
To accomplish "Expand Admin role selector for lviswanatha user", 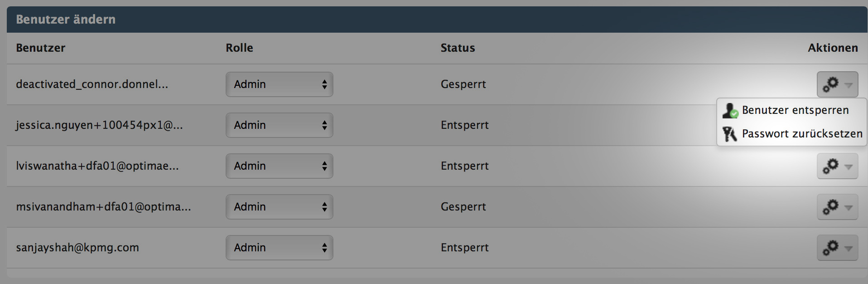I will coord(280,166).
